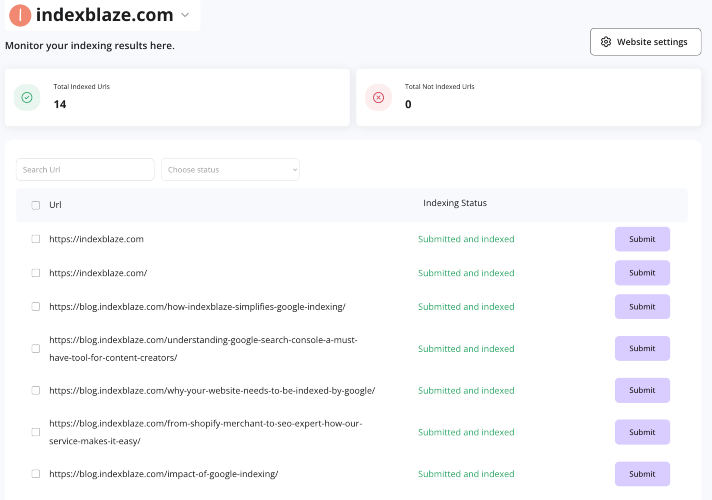This screenshot has height=500, width=712.
Task: Select the why-your-website-needs-to-be-indexed row checkbox
Action: point(35,390)
